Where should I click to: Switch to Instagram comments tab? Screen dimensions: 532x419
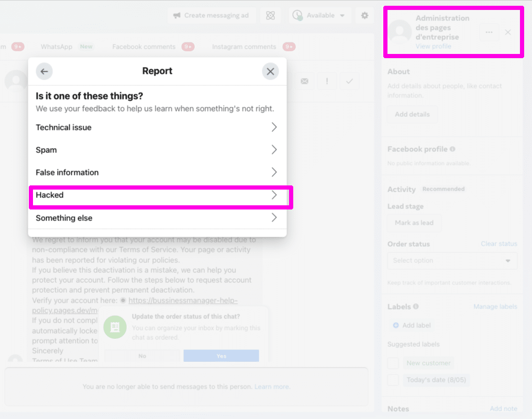tap(244, 47)
